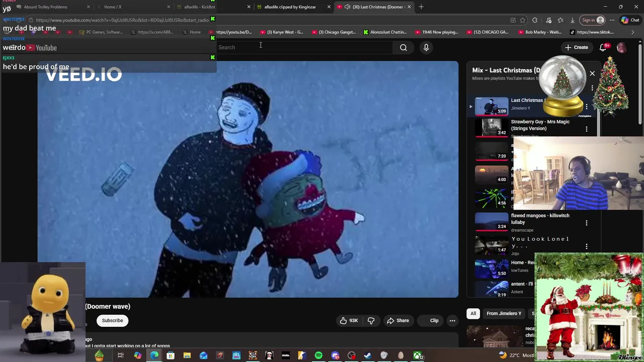Play the 4:00 sunset playlist thumbnail
The height and width of the screenshot is (362, 644).
click(x=492, y=174)
